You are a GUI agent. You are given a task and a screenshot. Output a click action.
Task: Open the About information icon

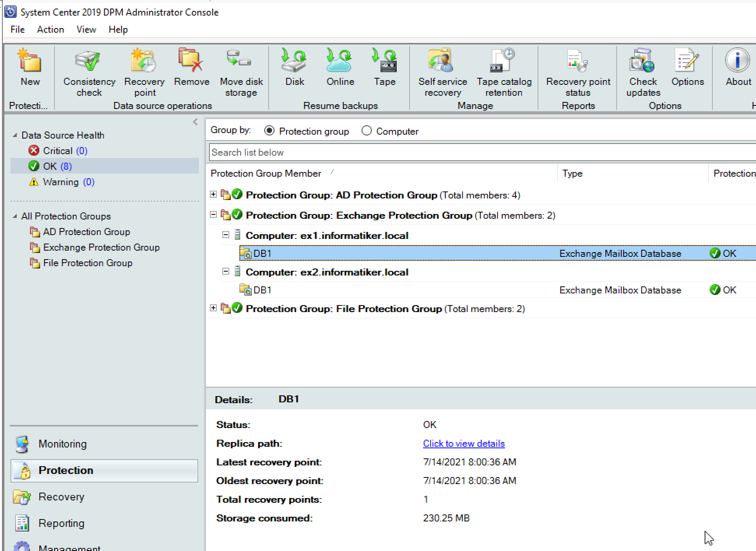click(x=738, y=61)
